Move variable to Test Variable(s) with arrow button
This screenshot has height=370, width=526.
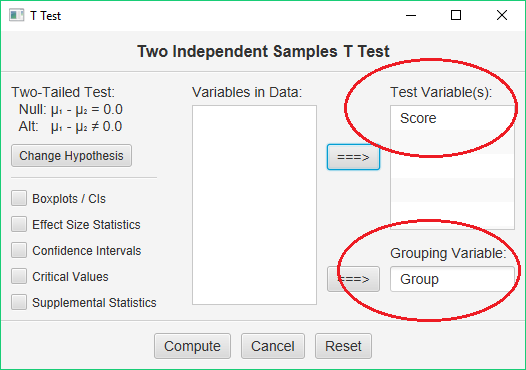[x=353, y=157]
